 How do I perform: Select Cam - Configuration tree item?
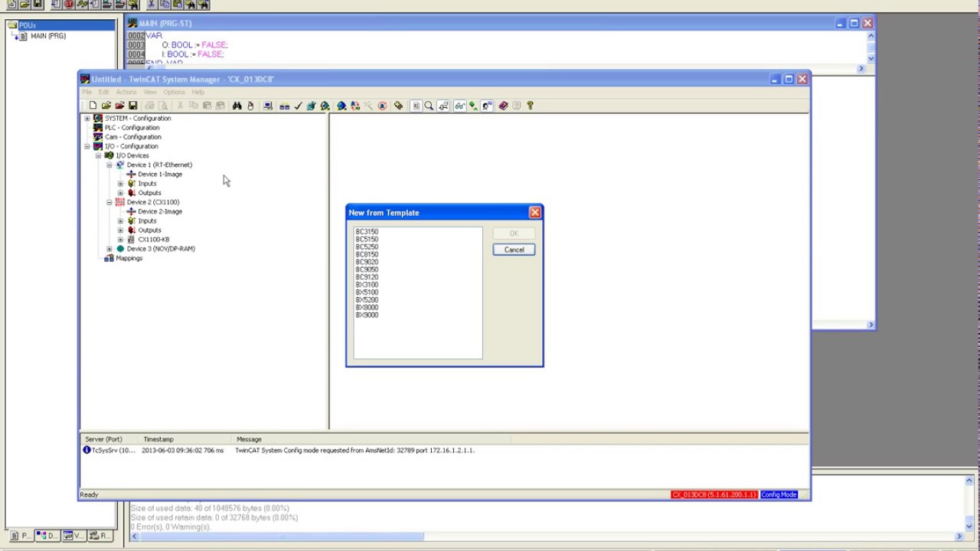tap(132, 137)
